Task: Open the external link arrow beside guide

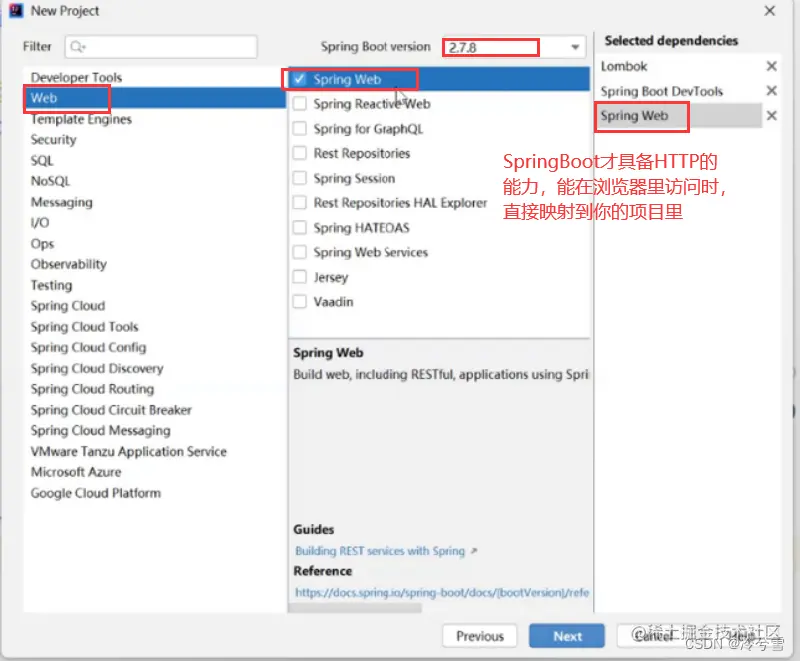Action: tap(474, 551)
